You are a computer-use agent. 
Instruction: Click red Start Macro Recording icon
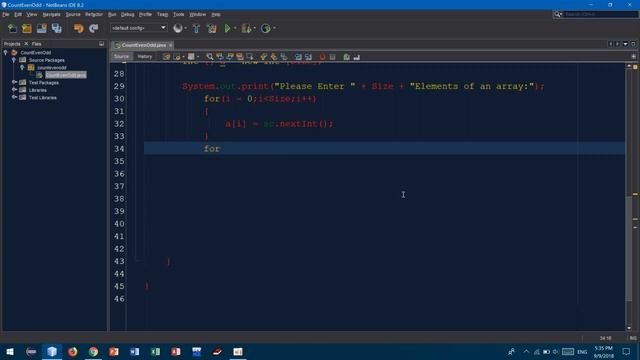(x=322, y=57)
